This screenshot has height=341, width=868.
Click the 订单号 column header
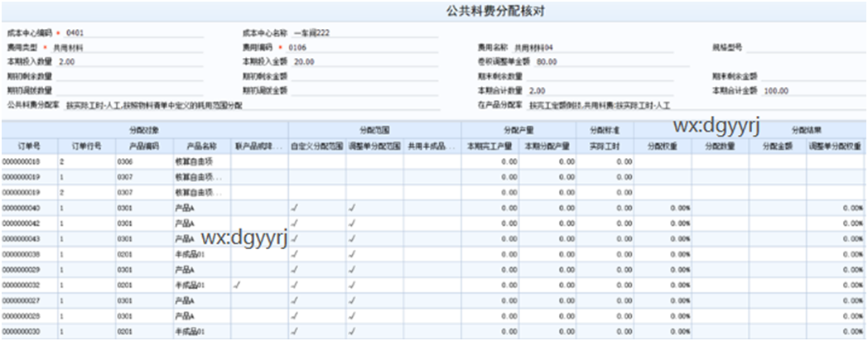click(30, 146)
